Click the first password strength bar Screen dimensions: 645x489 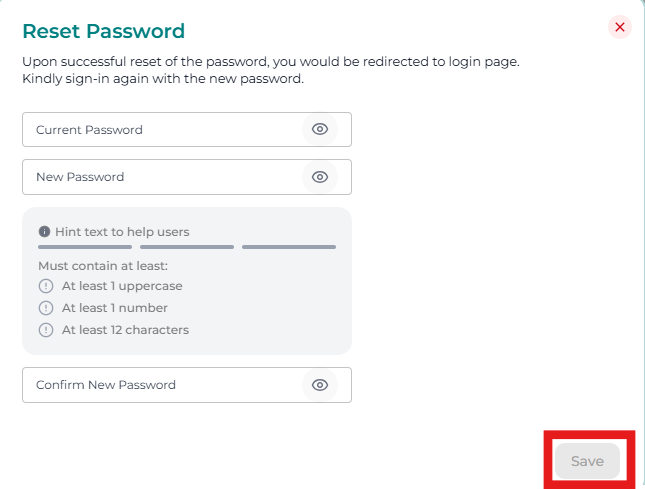pos(85,246)
